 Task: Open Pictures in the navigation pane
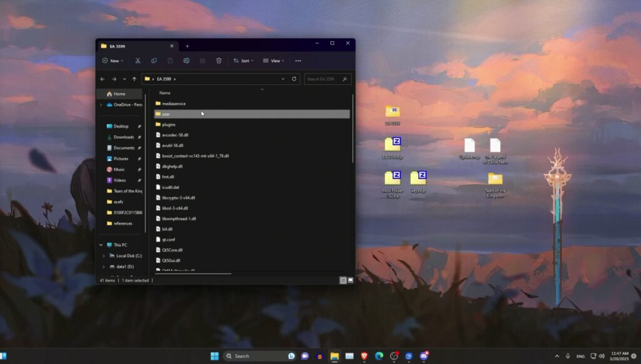click(x=121, y=158)
